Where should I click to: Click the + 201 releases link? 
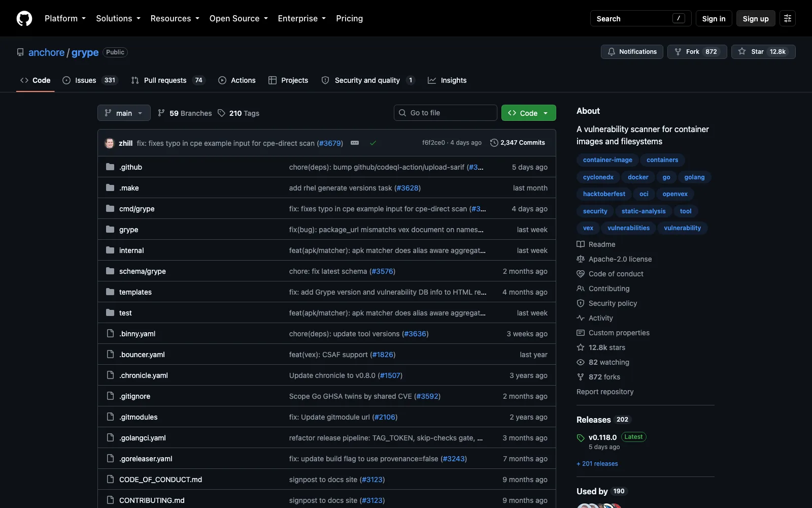pyautogui.click(x=597, y=464)
